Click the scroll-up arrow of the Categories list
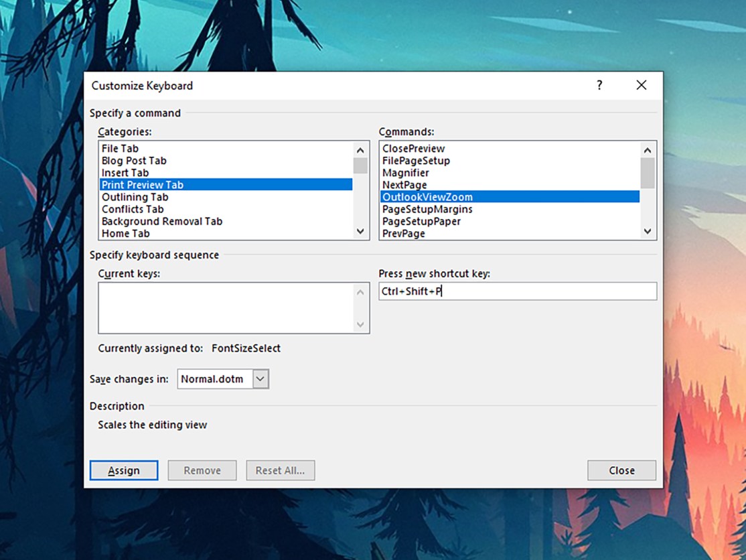 coord(360,149)
